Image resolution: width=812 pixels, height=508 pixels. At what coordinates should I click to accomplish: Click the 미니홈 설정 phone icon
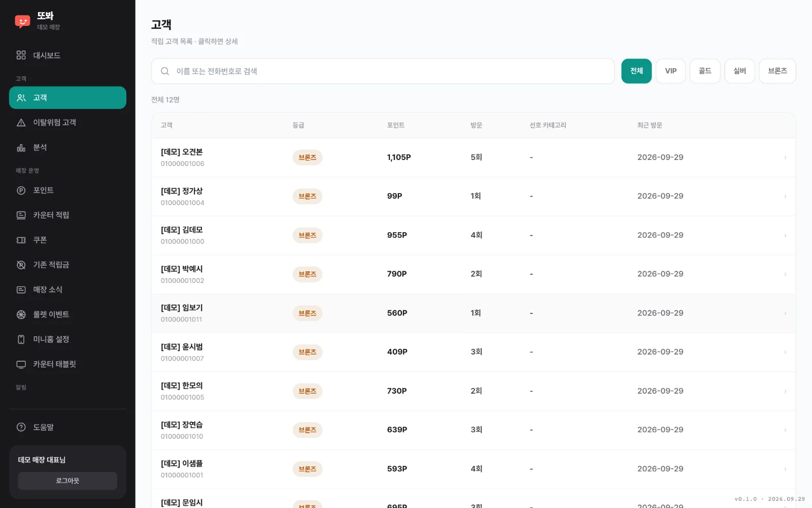[21, 339]
